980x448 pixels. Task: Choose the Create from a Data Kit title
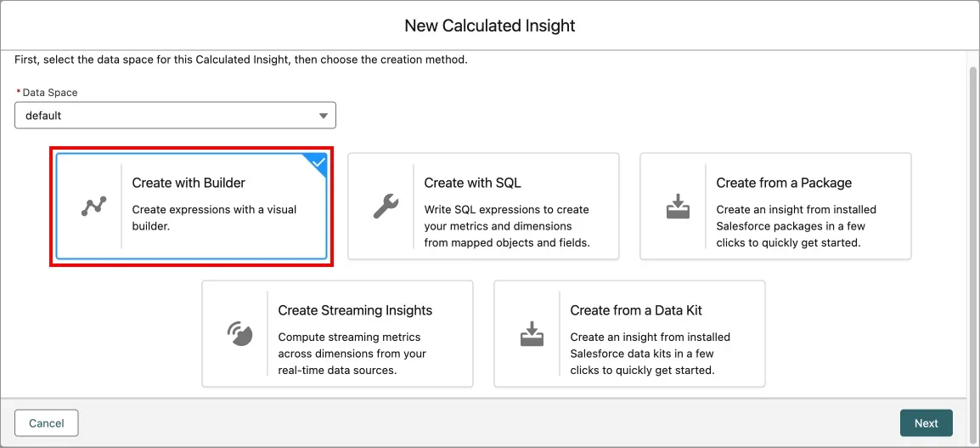pyautogui.click(x=636, y=310)
